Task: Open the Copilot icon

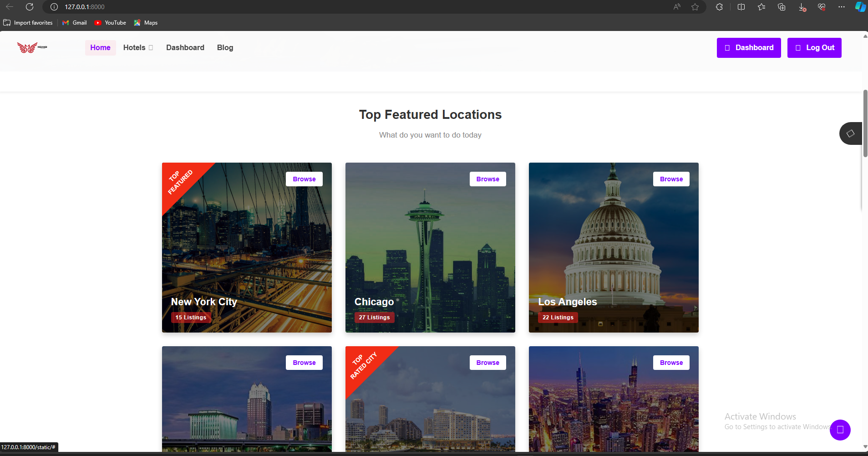Action: 860,7
